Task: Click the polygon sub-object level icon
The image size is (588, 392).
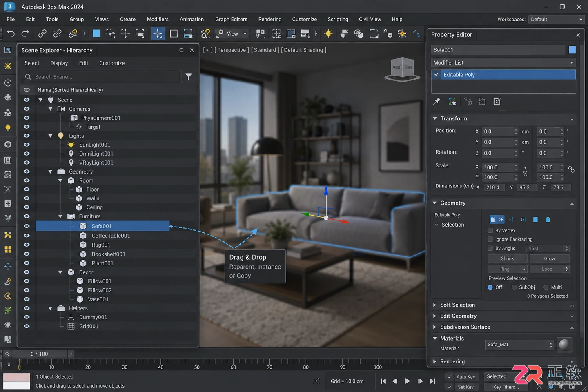Action: (535, 220)
